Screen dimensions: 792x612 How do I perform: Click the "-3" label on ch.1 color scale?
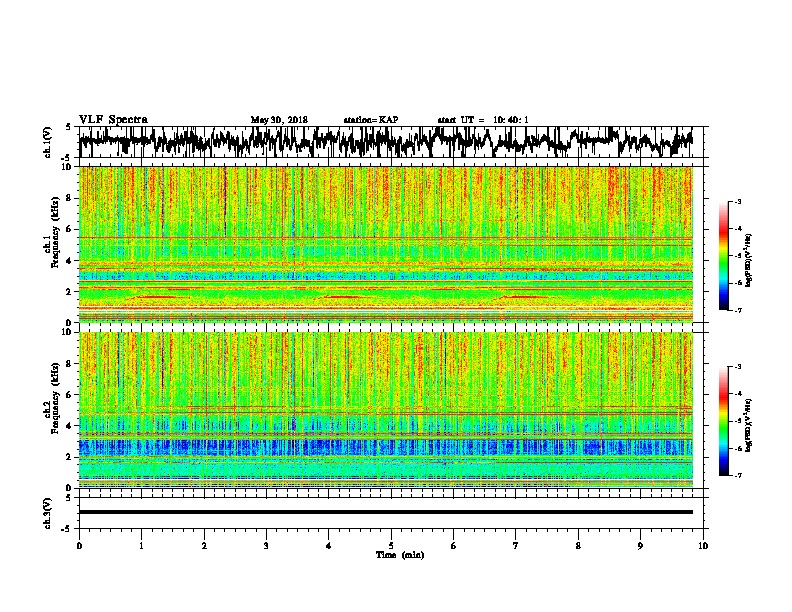pos(738,202)
